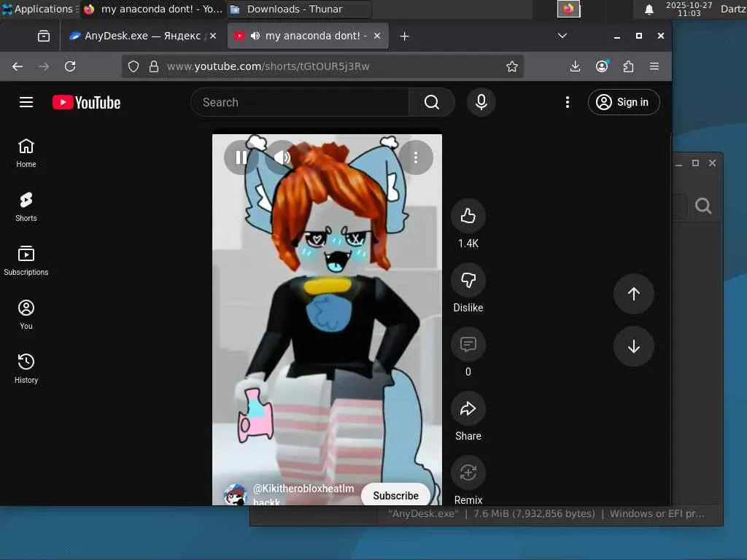Screen dimensions: 747x560
Task: Reload the current page
Action: 70,66
